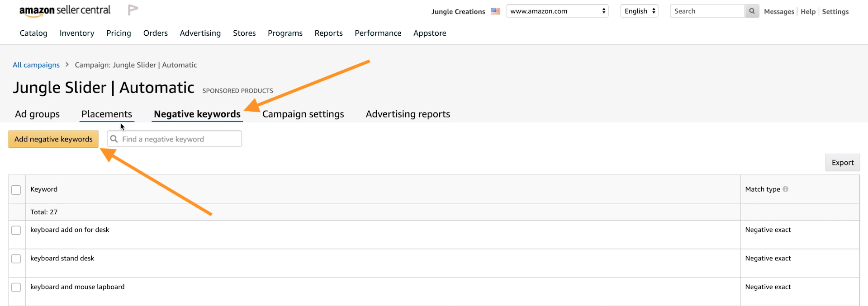
Task: Open the www.amazon.com marketplace dropdown
Action: pos(557,11)
